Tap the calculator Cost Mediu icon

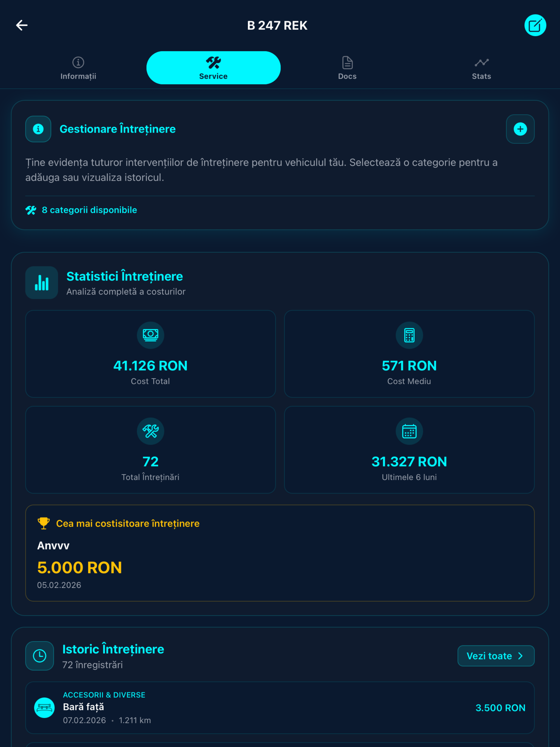coord(409,335)
